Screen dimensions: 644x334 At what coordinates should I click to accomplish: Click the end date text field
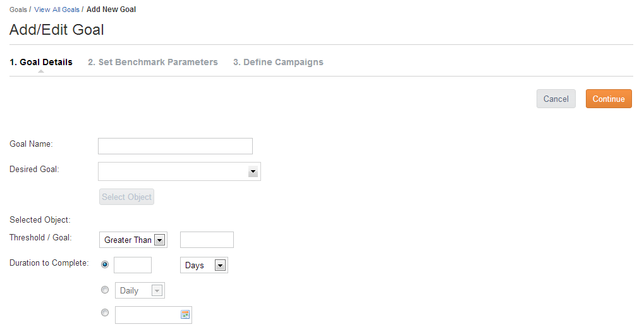point(147,315)
